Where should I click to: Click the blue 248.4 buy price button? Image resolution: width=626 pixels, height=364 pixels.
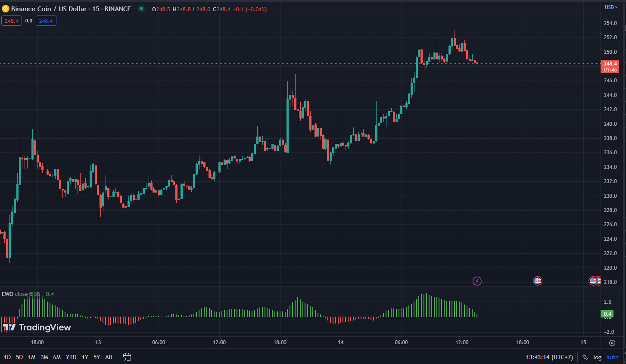(46, 21)
